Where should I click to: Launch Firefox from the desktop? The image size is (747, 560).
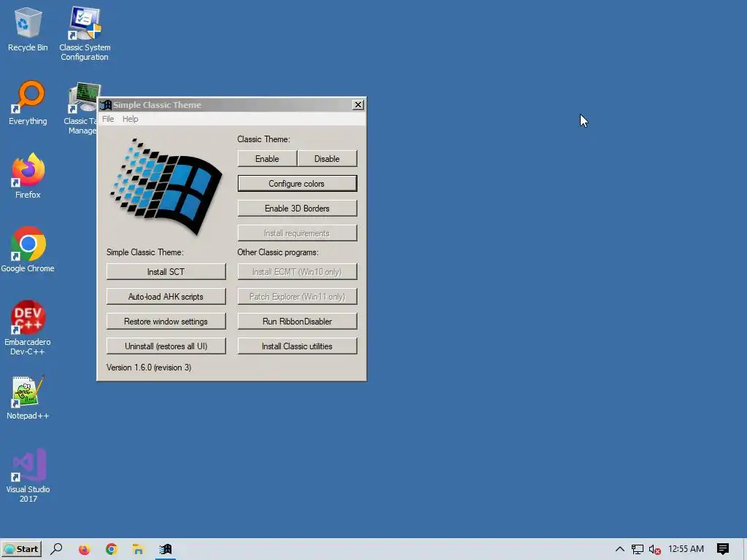pyautogui.click(x=28, y=175)
